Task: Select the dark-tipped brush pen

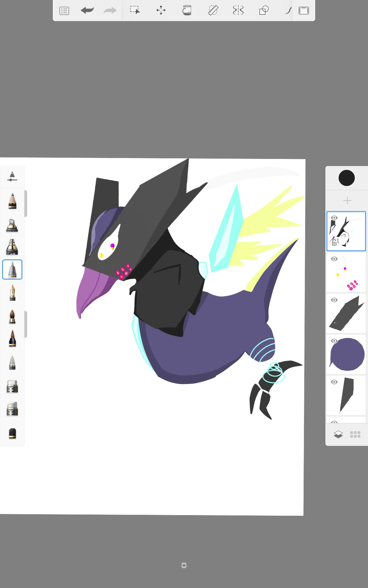Action: (x=12, y=338)
